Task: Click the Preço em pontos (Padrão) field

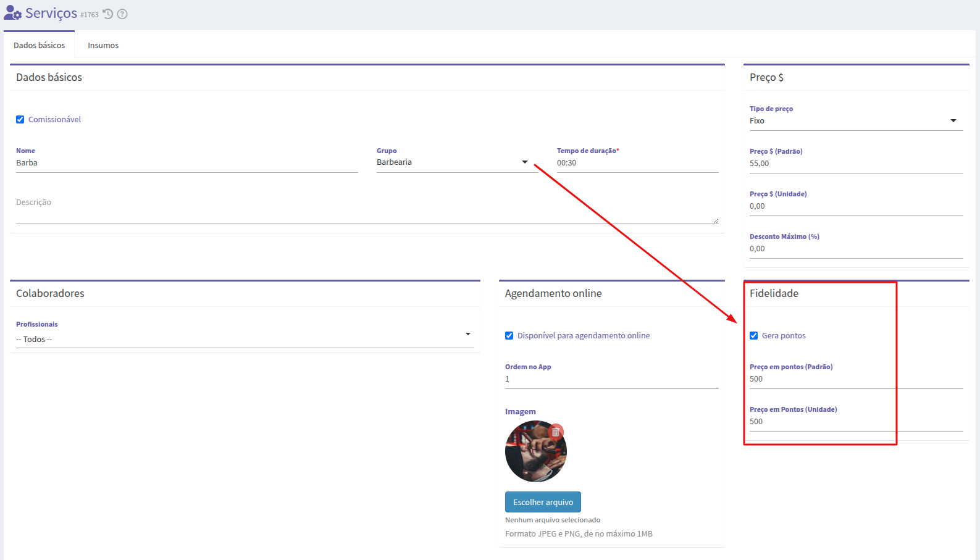Action: 856,379
